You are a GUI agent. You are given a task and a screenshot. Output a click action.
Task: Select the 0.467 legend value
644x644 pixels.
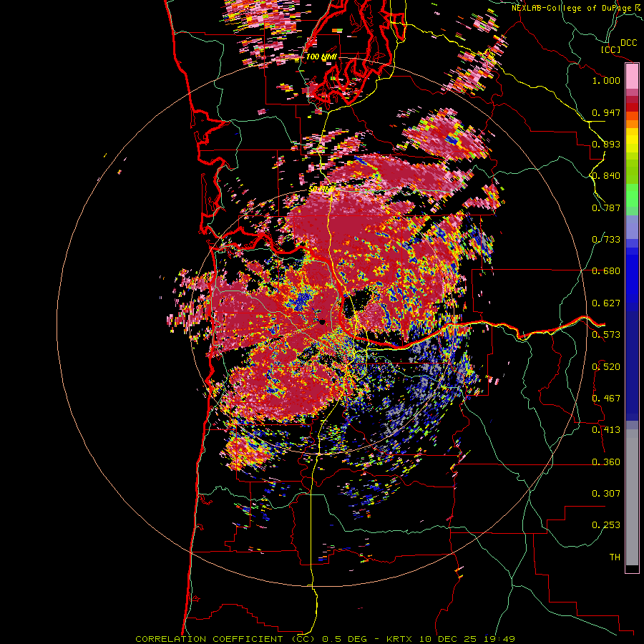coord(606,399)
